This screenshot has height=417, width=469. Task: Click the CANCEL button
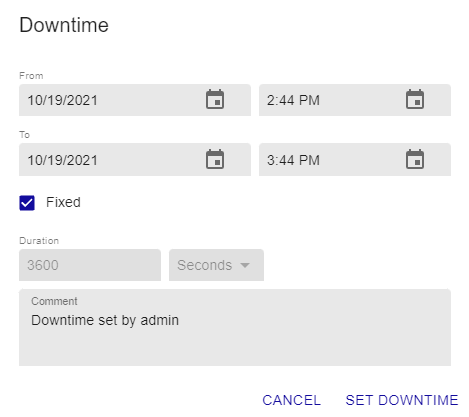tap(292, 400)
